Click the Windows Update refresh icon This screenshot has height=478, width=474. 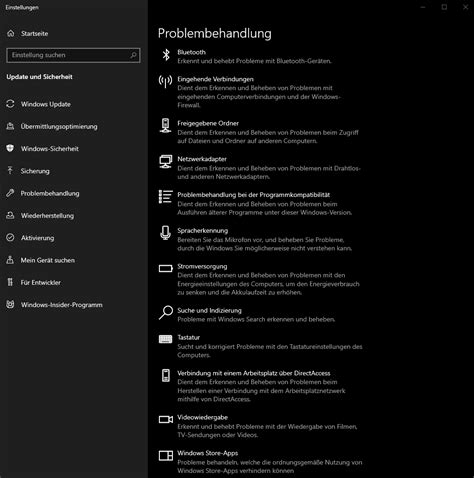tap(10, 104)
